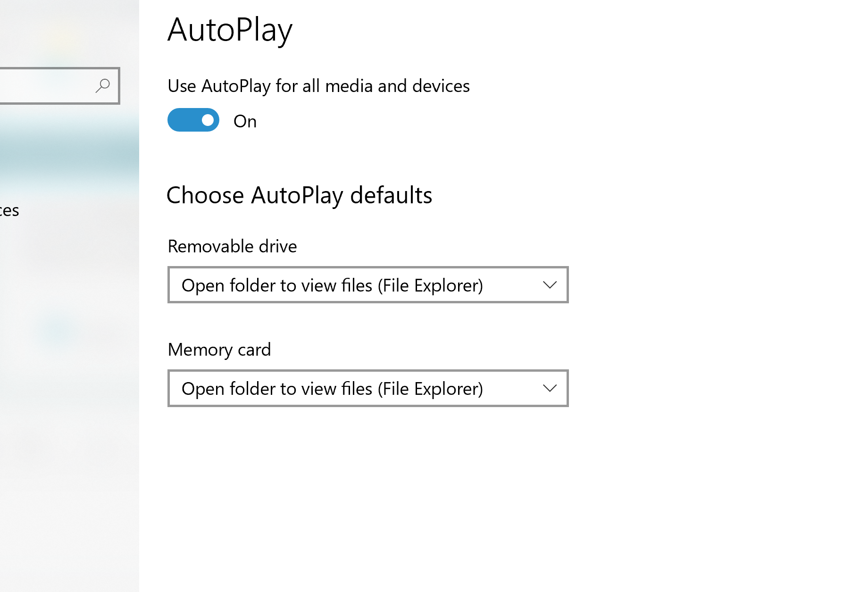Click "(File Explorer)" text under Memory card
Viewport: 868px width, 592px height.
pyautogui.click(x=430, y=389)
